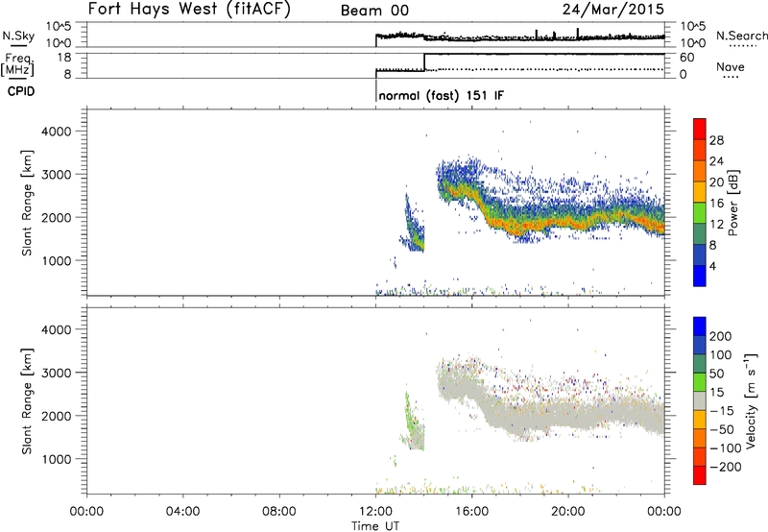Click the gray segment of velocity color bar

point(700,401)
